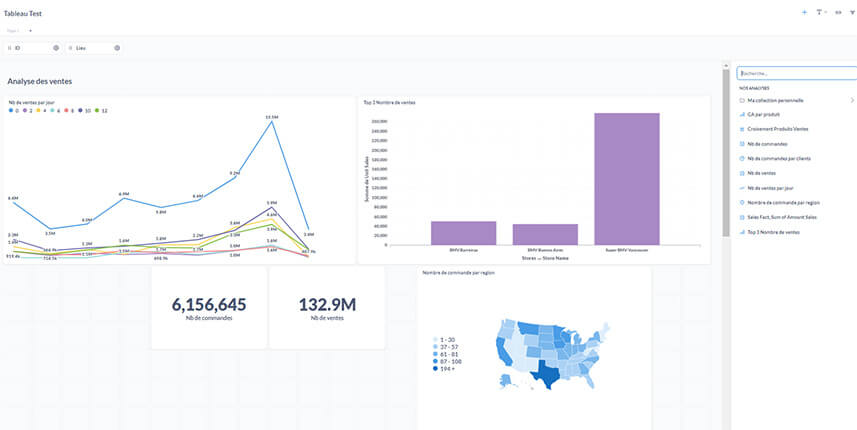
Task: Open the add text or heading menu
Action: click(x=820, y=12)
